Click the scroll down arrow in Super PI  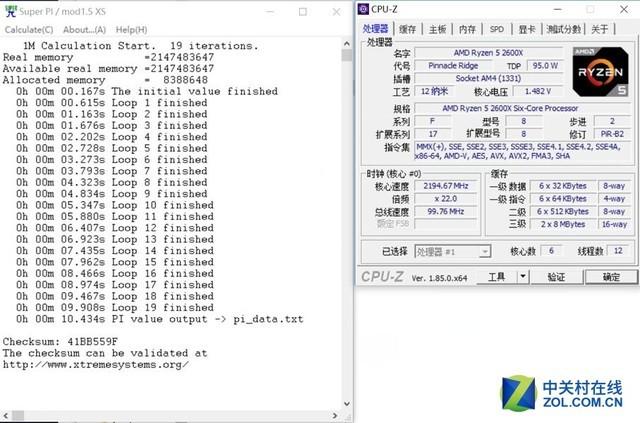pos(347,403)
